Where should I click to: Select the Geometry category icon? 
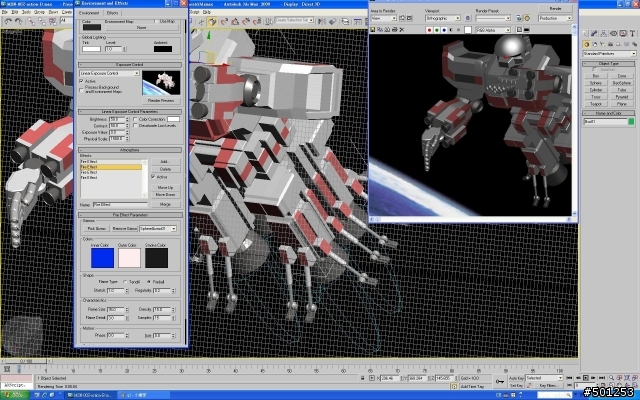point(587,43)
